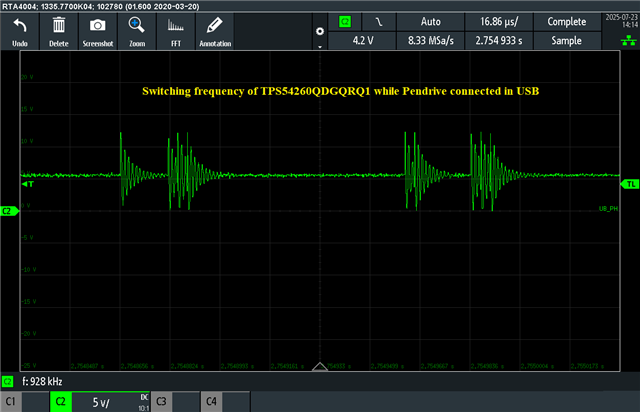Open the 8.33 MSa/s sample rate field
The height and width of the screenshot is (412, 640).
tap(431, 40)
